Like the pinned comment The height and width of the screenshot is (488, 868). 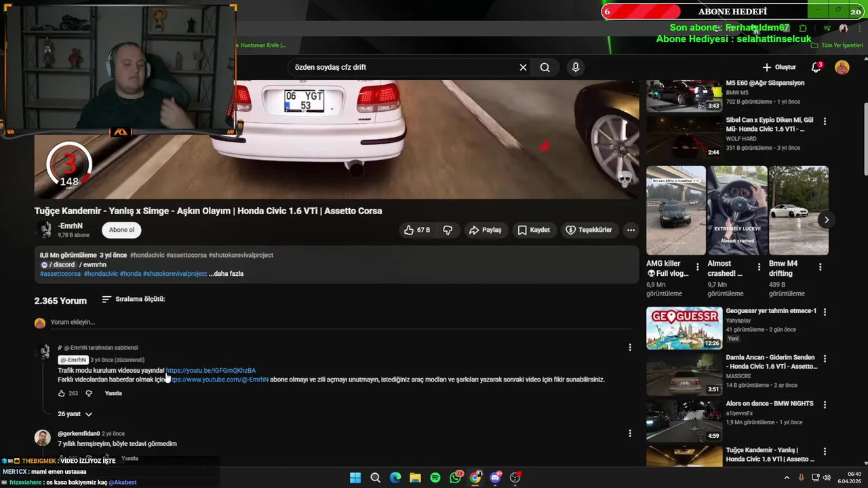tap(61, 393)
